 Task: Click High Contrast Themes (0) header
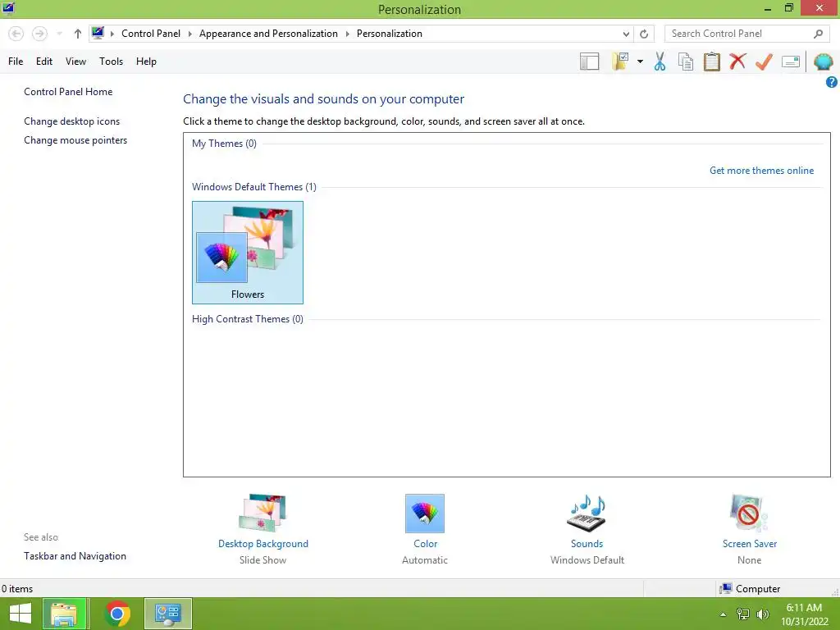[248, 319]
